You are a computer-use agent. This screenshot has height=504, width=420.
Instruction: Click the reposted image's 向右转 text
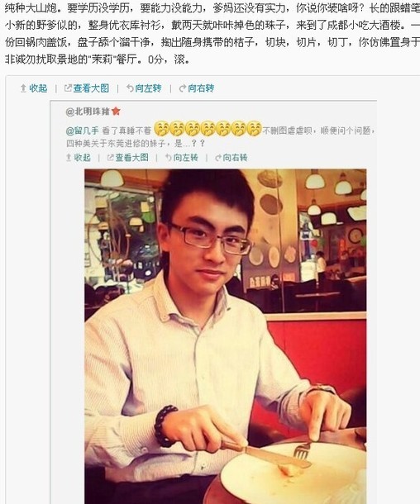pyautogui.click(x=235, y=158)
